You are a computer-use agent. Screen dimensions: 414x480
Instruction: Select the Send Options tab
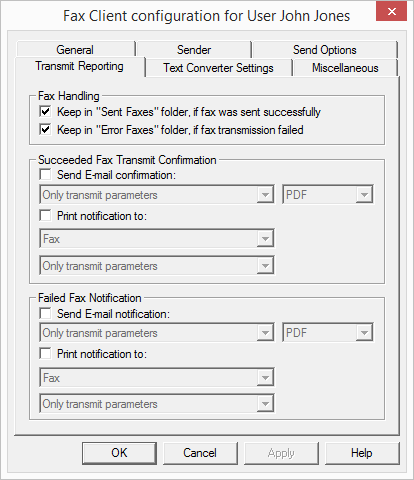(x=325, y=50)
